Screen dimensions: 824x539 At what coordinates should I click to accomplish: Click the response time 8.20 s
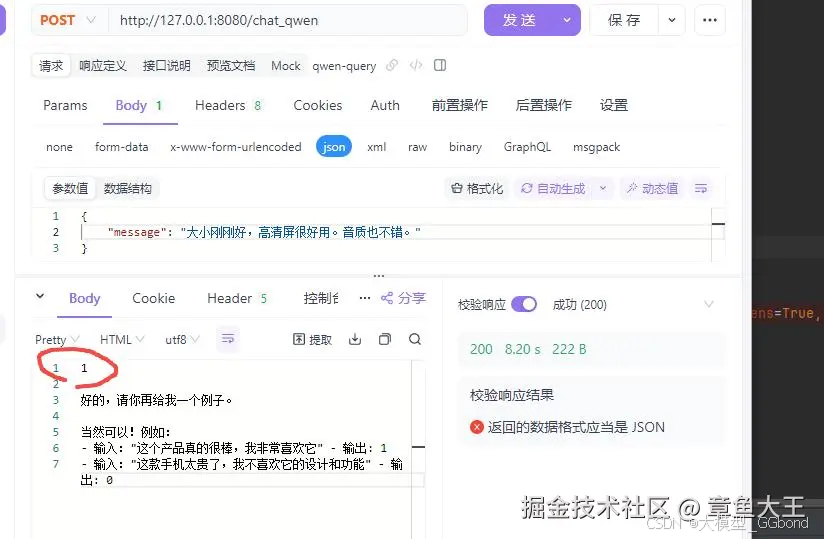(x=522, y=349)
